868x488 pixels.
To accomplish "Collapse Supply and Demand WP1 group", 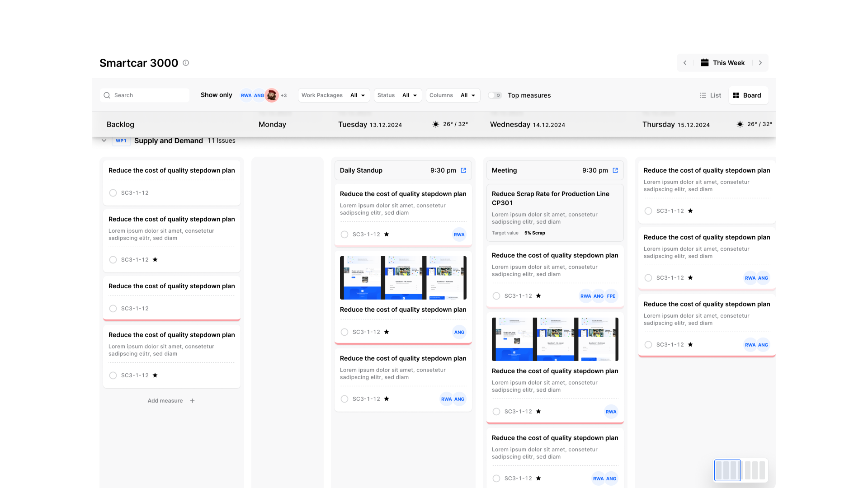I will tap(104, 141).
